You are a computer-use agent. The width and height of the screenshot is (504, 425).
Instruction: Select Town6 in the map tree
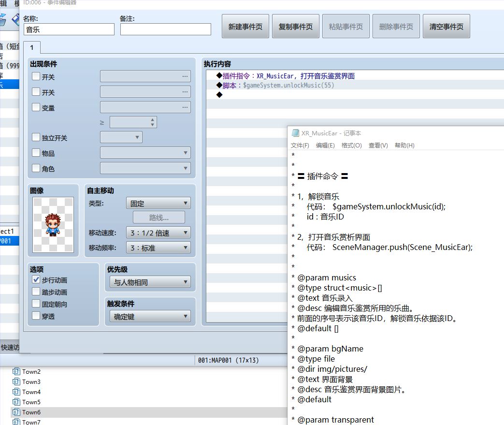31,412
